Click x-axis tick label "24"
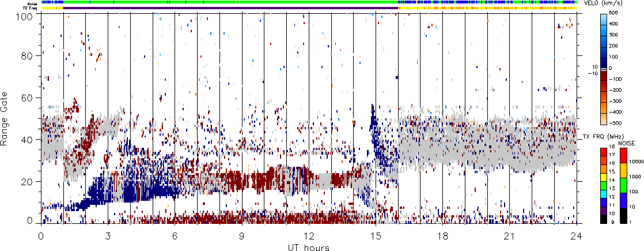The image size is (644, 251). (x=577, y=237)
